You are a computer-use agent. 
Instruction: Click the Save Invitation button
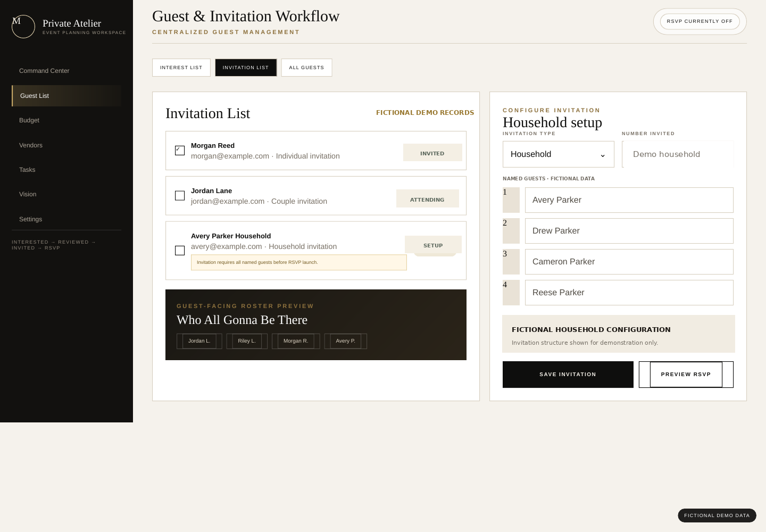coord(568,375)
